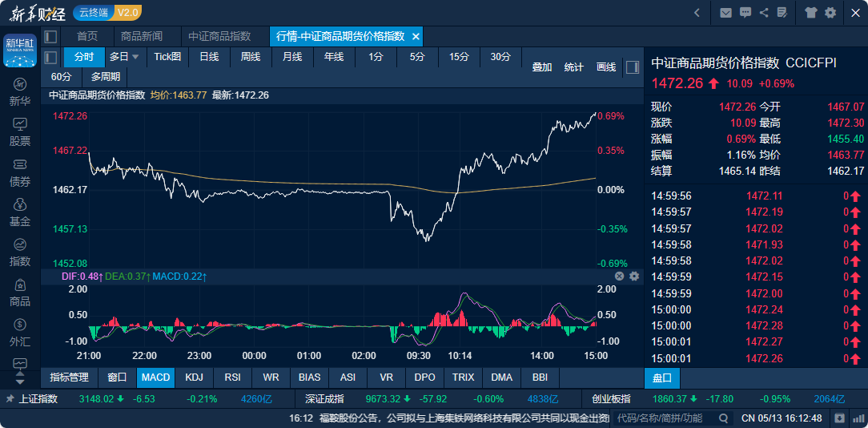The width and height of the screenshot is (868, 428).
Task: Select the KDJ indicator tab
Action: [194, 377]
